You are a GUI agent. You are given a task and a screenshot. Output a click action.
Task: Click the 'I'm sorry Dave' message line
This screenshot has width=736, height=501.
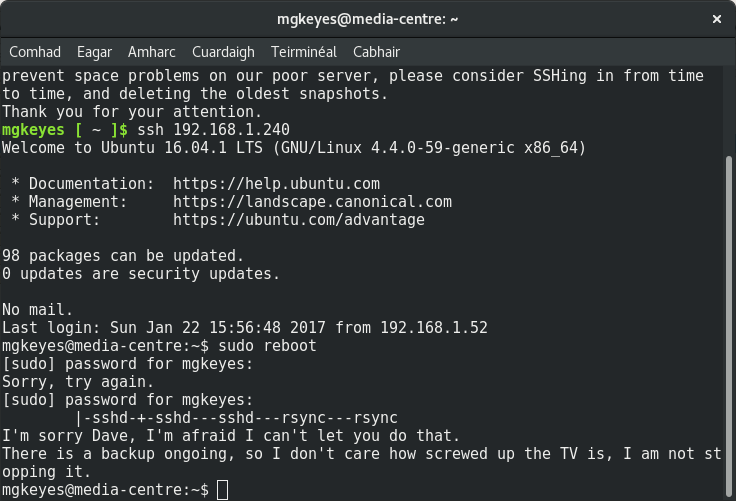pos(231,436)
